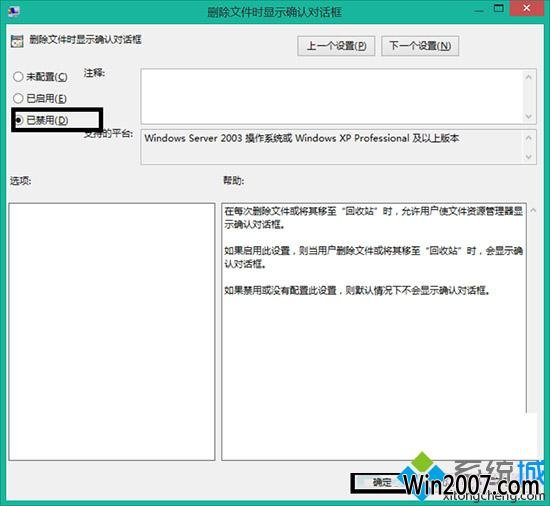Click 下一个设置(N) button

click(420, 46)
